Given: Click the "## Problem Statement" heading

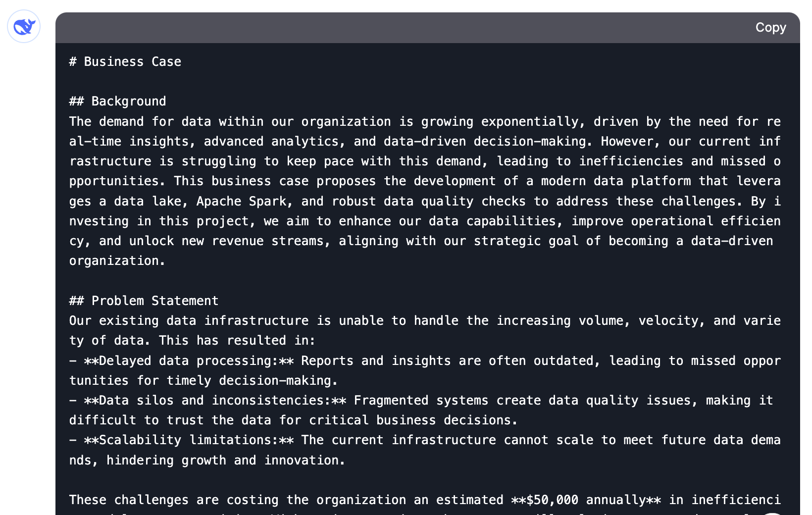Looking at the screenshot, I should pyautogui.click(x=143, y=301).
